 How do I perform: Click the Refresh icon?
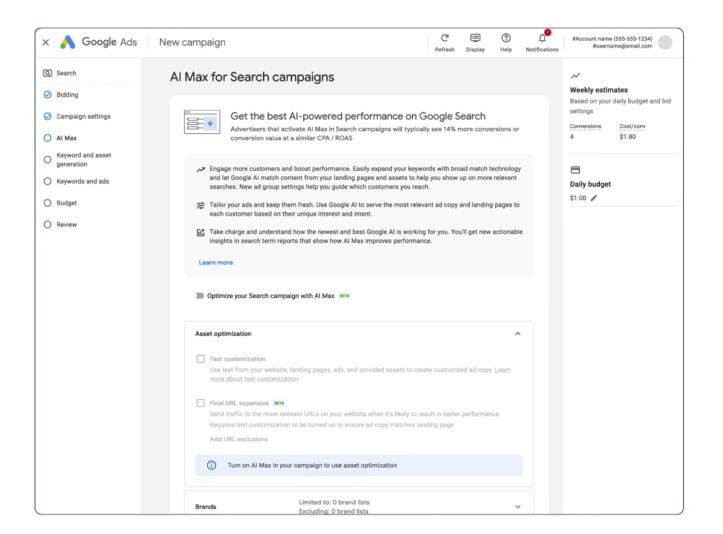[x=444, y=38]
